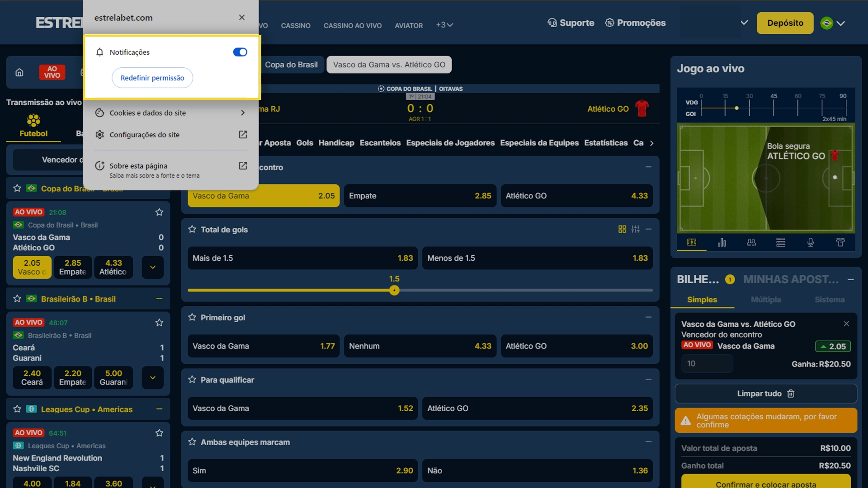Select Não 1.36 in Ambas equipes marcam

(538, 471)
